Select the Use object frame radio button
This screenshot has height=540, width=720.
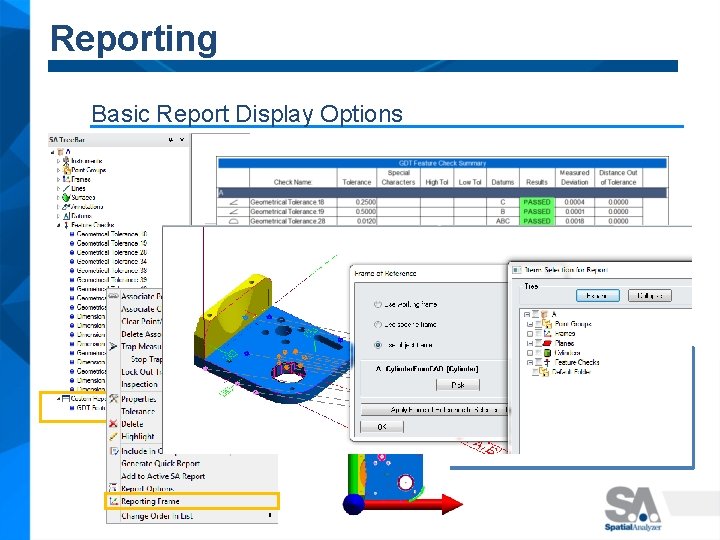click(378, 345)
